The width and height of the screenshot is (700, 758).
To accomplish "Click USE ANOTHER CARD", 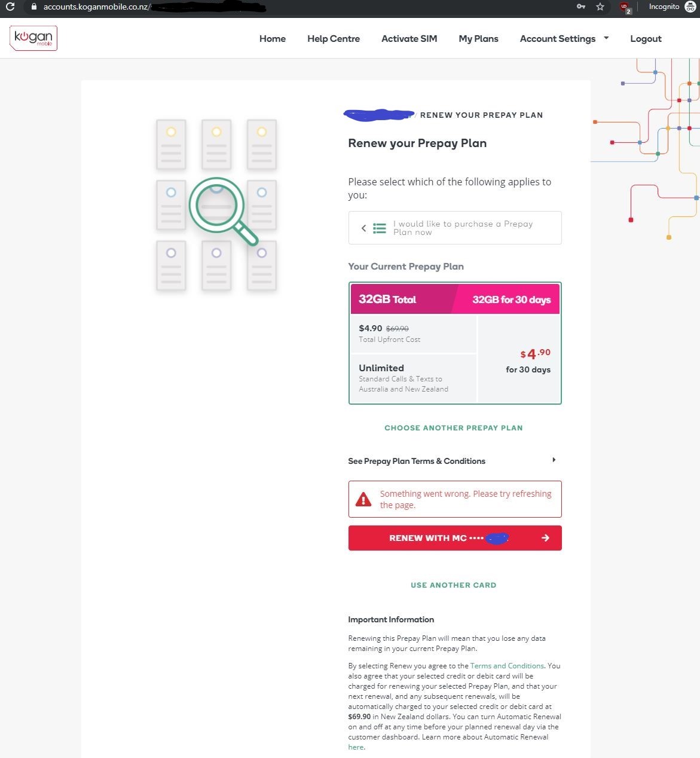I will click(x=453, y=585).
